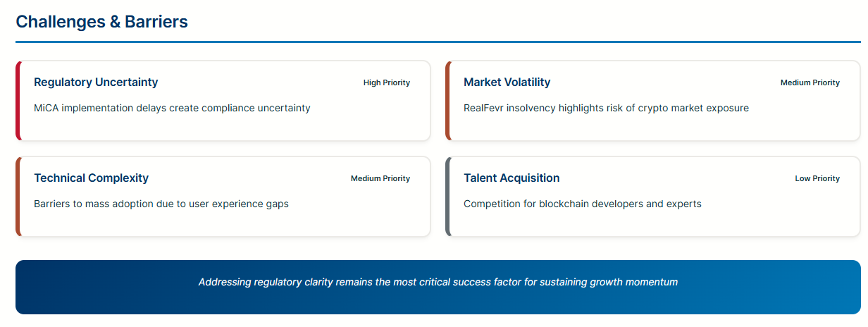Click the blue divider line under the heading
Image resolution: width=868 pixels, height=327 pixels.
pos(438,42)
